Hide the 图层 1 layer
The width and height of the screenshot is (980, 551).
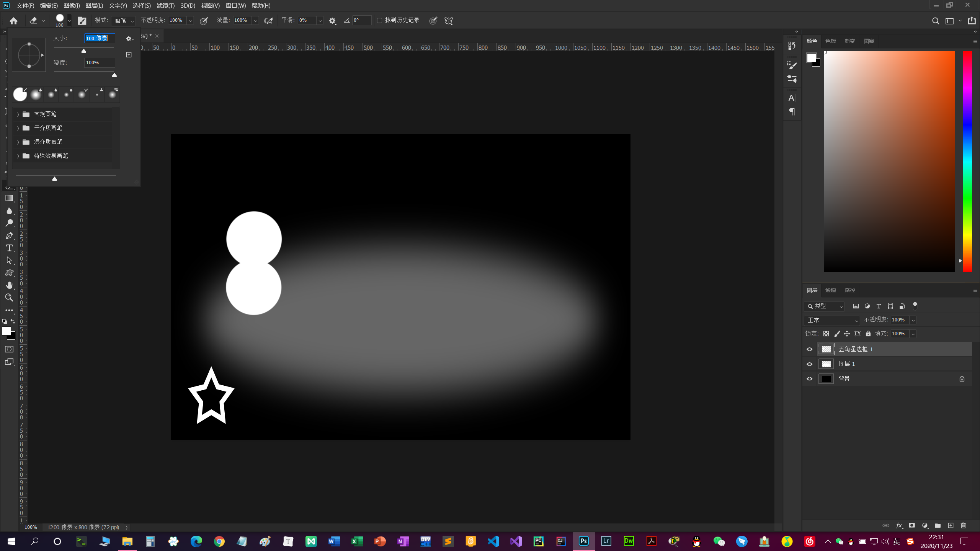click(809, 364)
